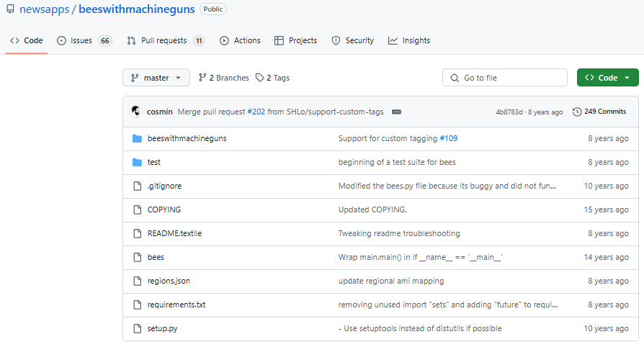This screenshot has height=347, width=644.
Task: Click the regions.json file icon
Action: coord(137,281)
